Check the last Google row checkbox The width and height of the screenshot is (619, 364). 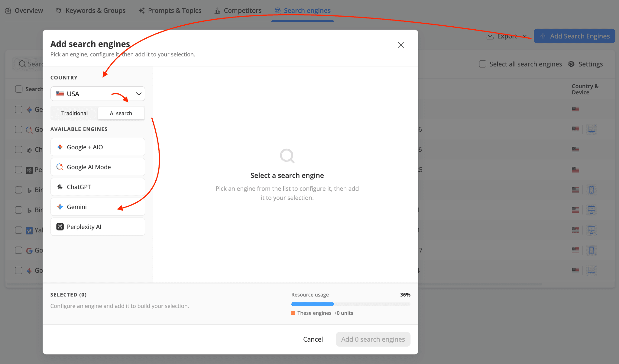(19, 270)
